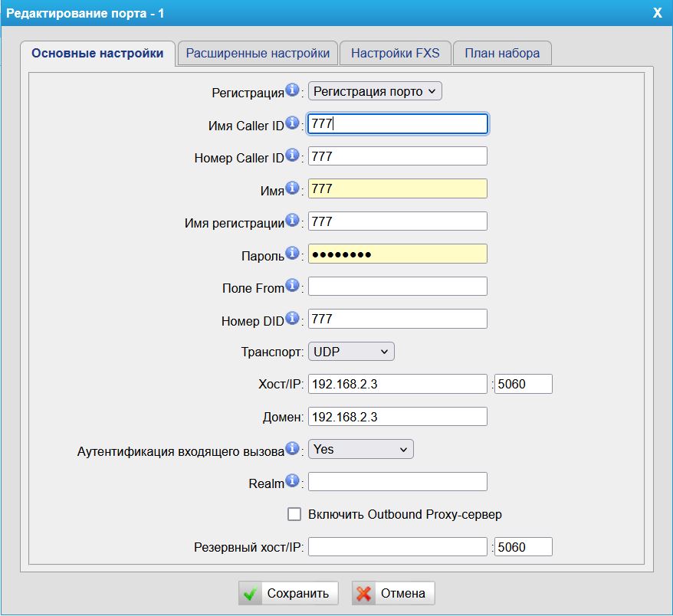
Task: Switch to Основные настройки tab
Action: 97,53
